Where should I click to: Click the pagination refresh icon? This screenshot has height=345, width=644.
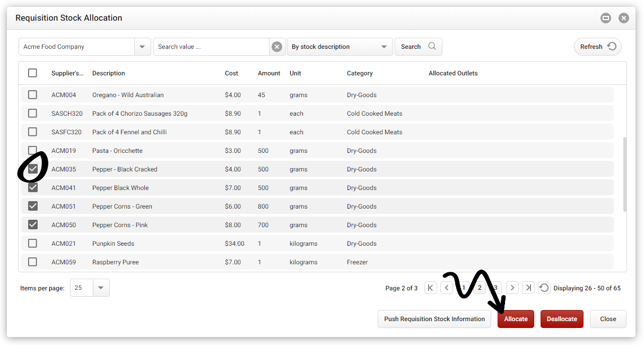(x=544, y=287)
